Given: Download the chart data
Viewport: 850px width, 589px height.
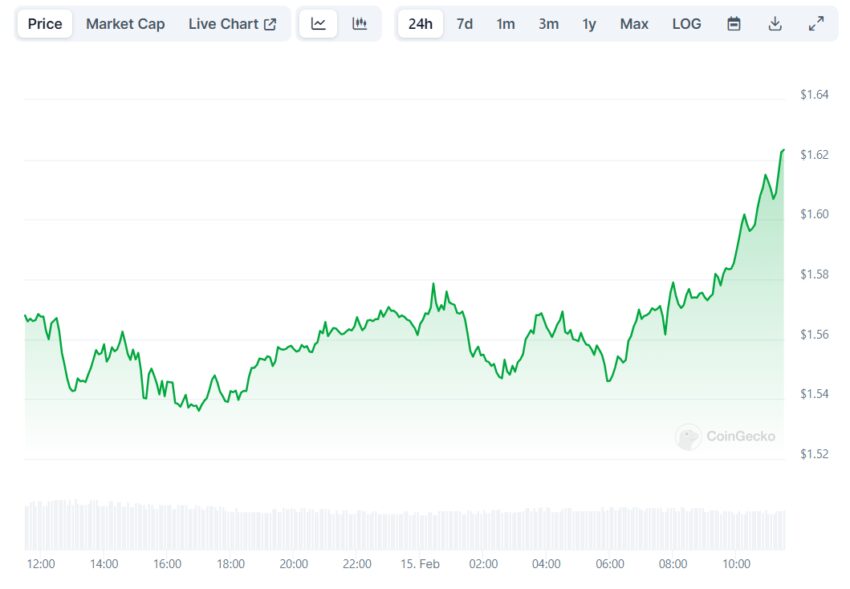Looking at the screenshot, I should tap(775, 24).
